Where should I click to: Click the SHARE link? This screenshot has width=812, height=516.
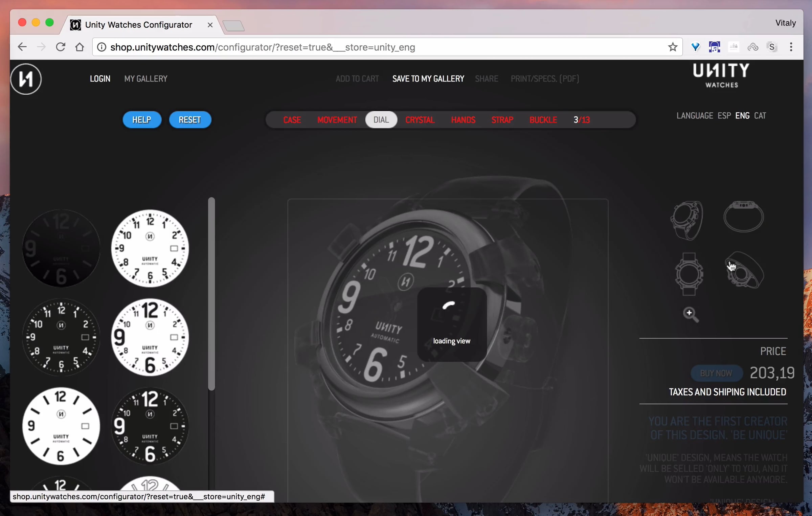point(487,79)
